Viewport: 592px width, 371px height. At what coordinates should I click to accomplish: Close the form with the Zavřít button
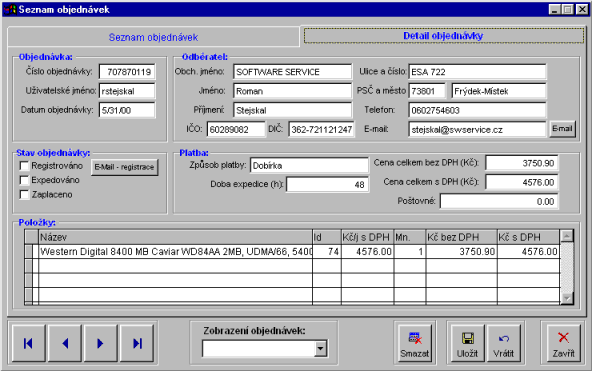(x=563, y=344)
